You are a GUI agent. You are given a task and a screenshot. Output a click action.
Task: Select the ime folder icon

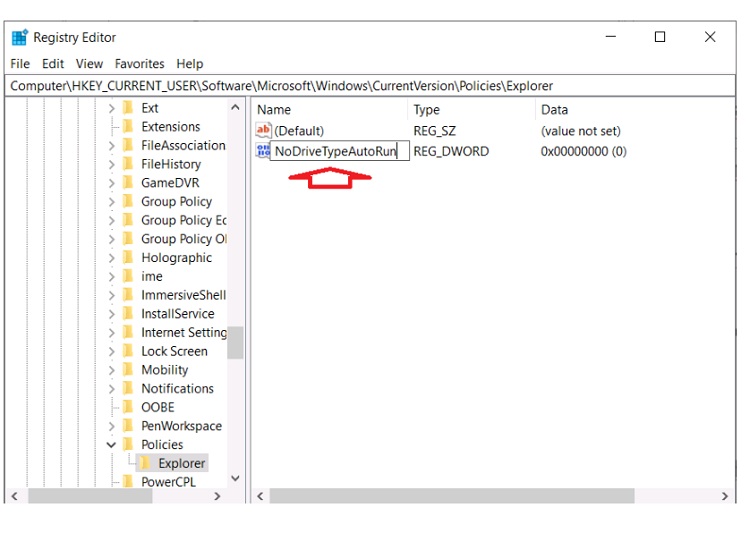(128, 276)
